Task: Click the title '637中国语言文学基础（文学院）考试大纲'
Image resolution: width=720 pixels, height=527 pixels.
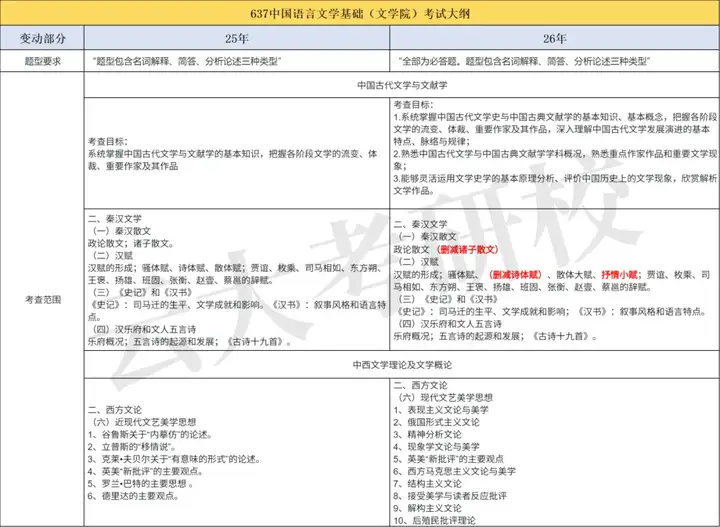Action: (x=360, y=13)
